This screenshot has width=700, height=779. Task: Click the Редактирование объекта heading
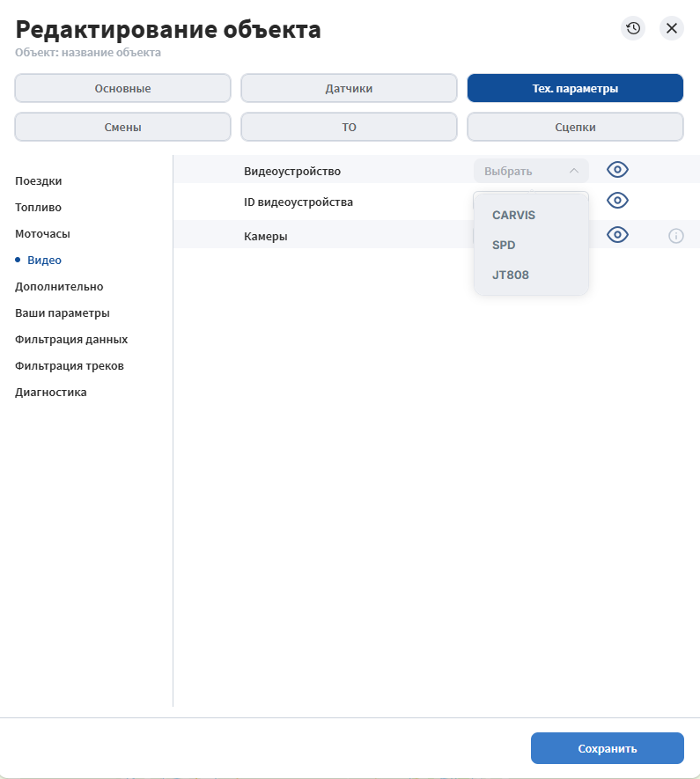[168, 29]
